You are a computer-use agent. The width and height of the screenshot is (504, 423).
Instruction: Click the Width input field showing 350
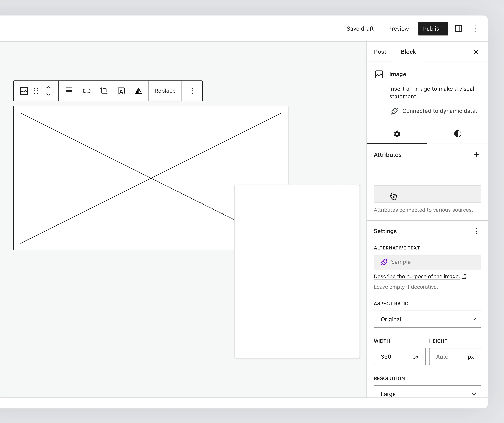[x=394, y=357]
